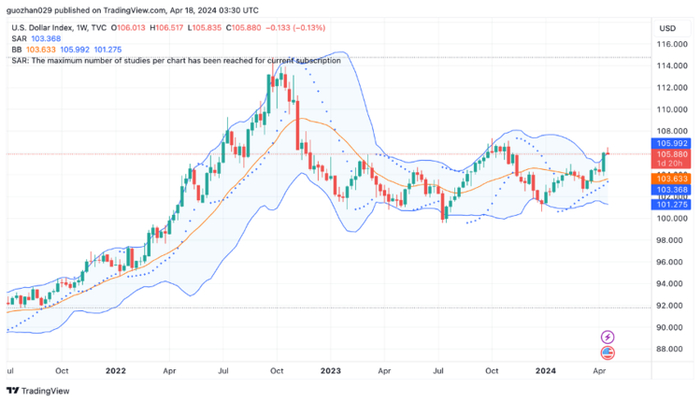Click the blue 103.368 SAR price tag
This screenshot has width=700, height=402.
[671, 190]
